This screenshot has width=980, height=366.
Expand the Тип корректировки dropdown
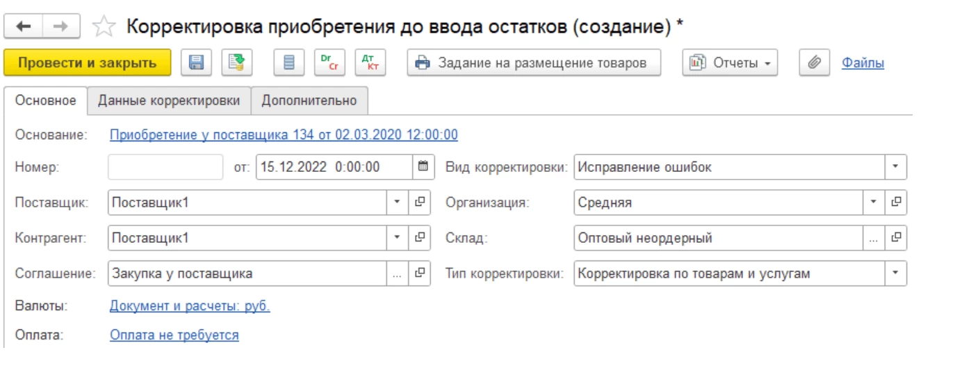(x=895, y=273)
